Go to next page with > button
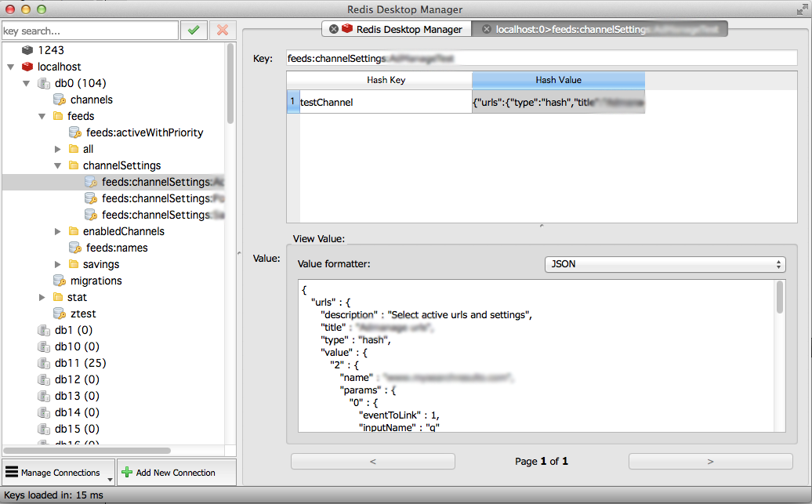 (x=710, y=461)
